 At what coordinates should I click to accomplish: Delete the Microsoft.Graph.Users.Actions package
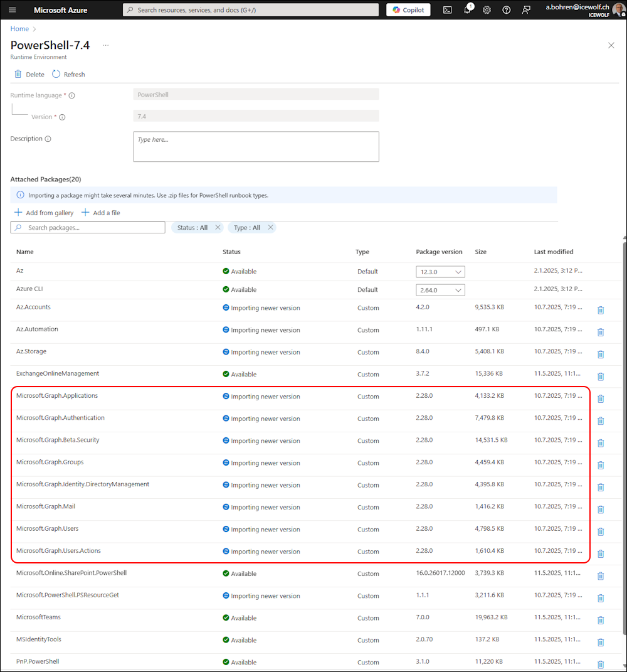[x=601, y=554]
